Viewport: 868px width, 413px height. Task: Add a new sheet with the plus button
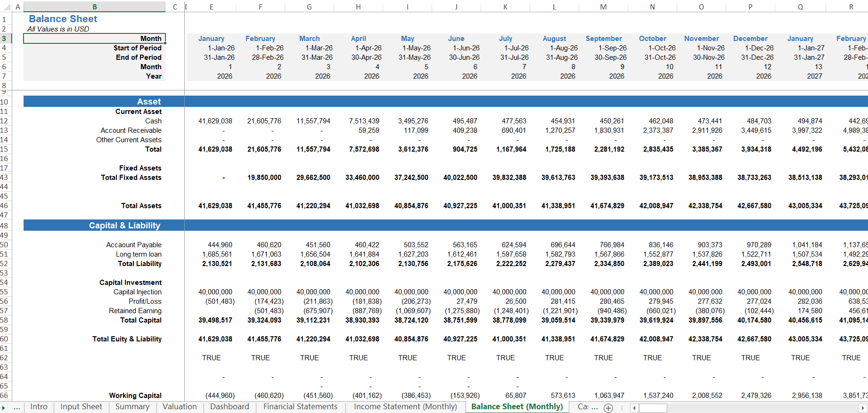(x=608, y=408)
